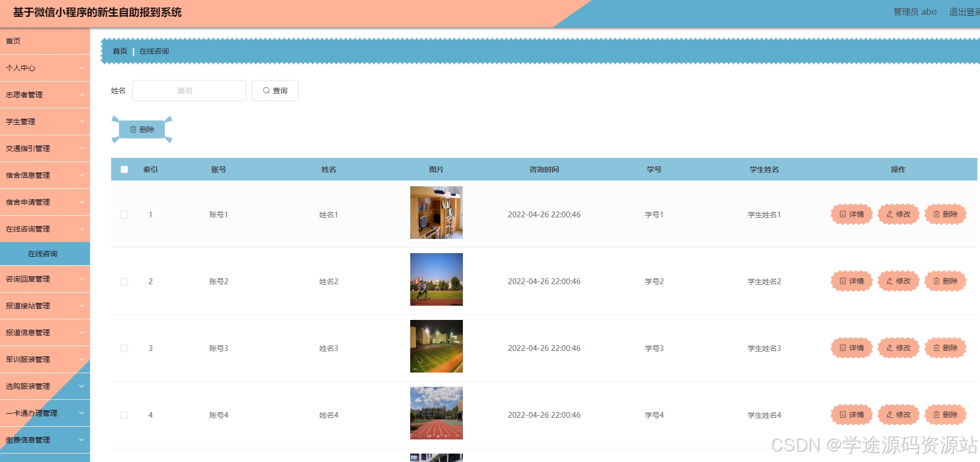Click cell 学生姓名3
Viewport: 980px width, 462px height.
pyautogui.click(x=764, y=348)
